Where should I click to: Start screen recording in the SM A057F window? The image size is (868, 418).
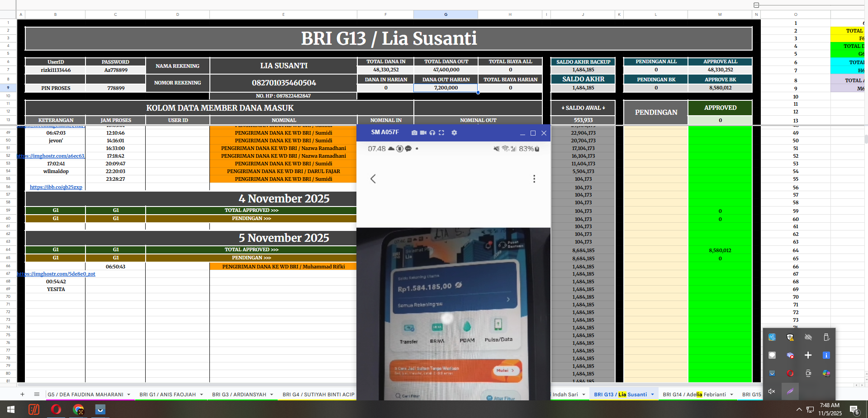(423, 133)
